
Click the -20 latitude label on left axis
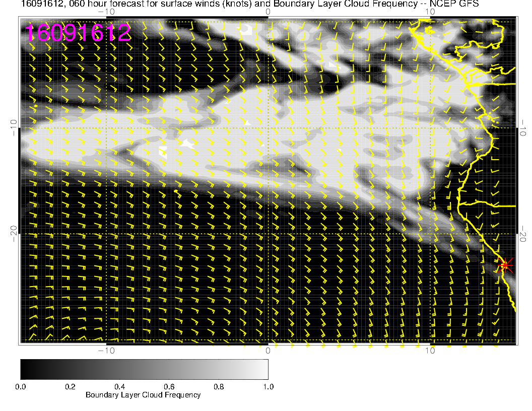point(13,234)
